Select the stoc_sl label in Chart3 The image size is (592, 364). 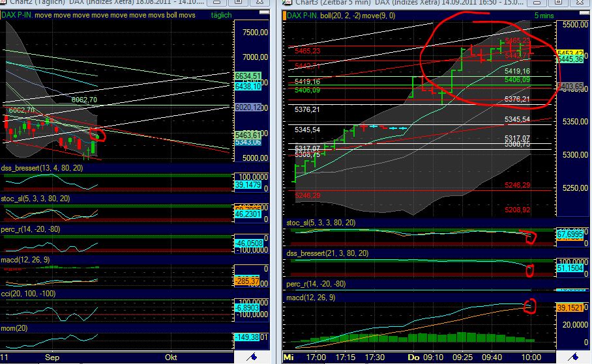(321, 223)
